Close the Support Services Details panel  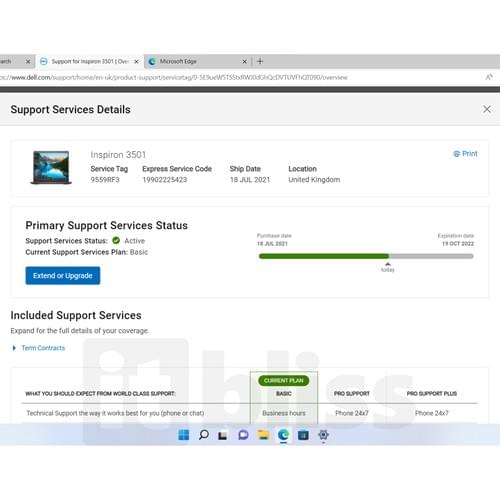coord(487,109)
